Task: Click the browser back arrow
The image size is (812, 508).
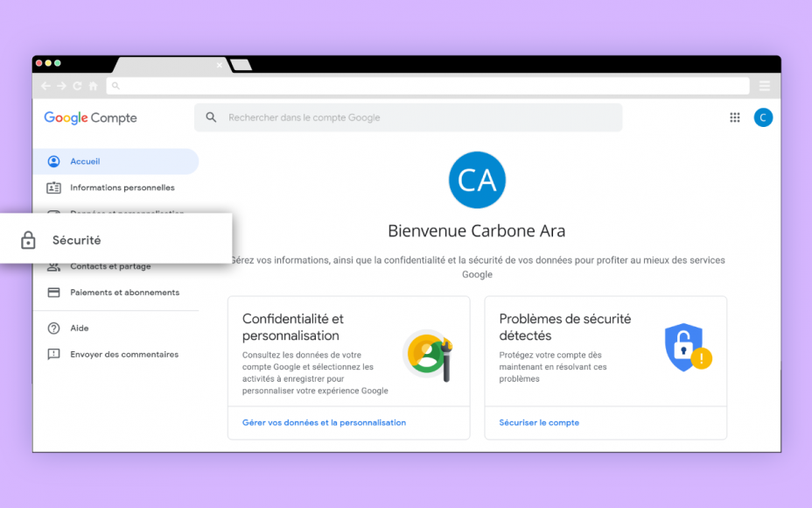Action: [45, 86]
